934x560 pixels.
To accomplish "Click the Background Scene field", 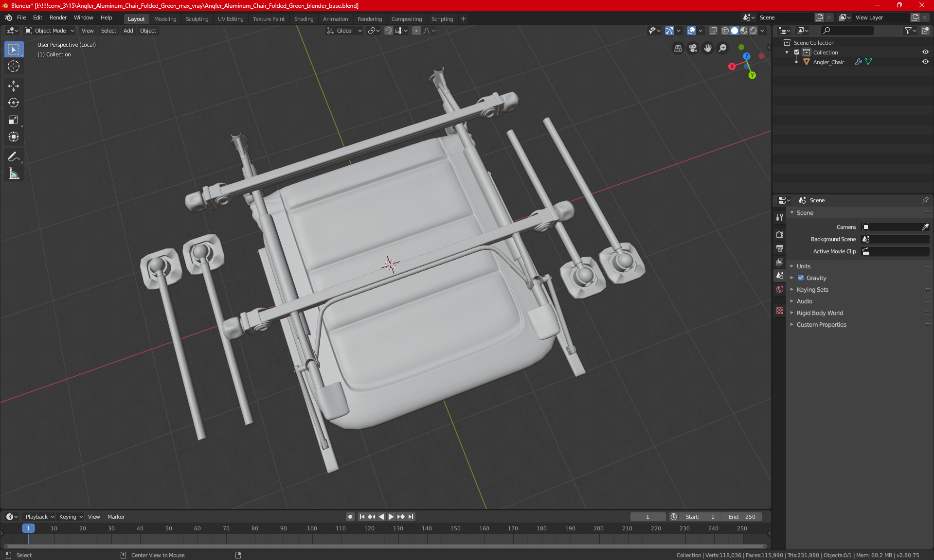I will [895, 239].
